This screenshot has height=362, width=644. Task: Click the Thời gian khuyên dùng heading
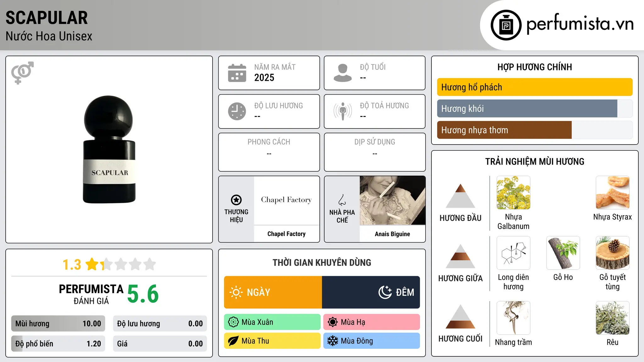(x=322, y=262)
